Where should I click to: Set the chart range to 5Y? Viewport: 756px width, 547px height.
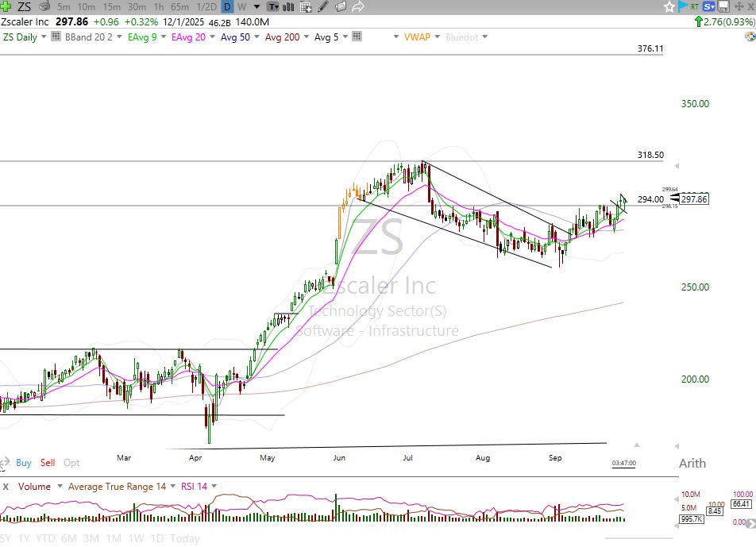[x=5, y=538]
